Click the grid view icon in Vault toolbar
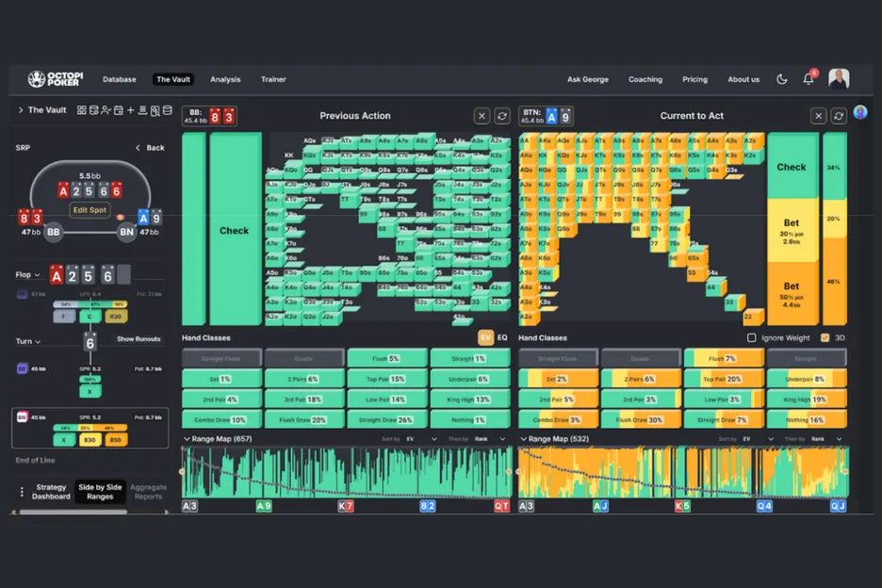 [x=82, y=110]
